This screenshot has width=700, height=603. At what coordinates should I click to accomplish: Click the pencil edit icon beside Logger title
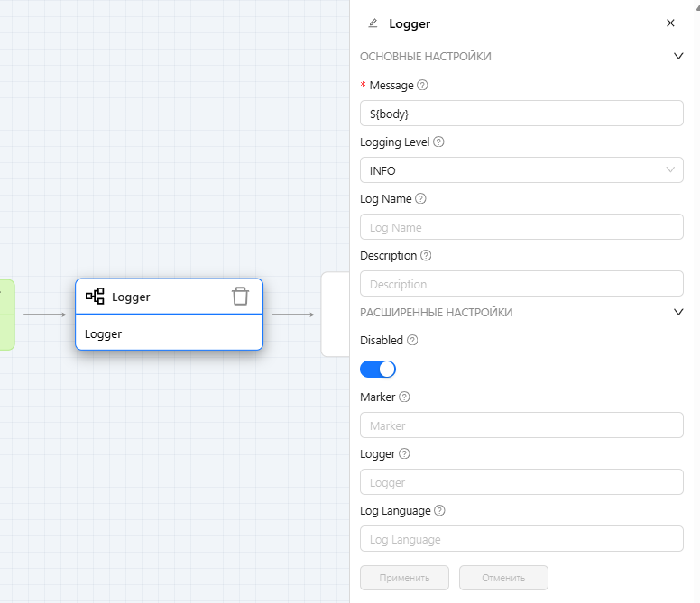click(x=373, y=23)
